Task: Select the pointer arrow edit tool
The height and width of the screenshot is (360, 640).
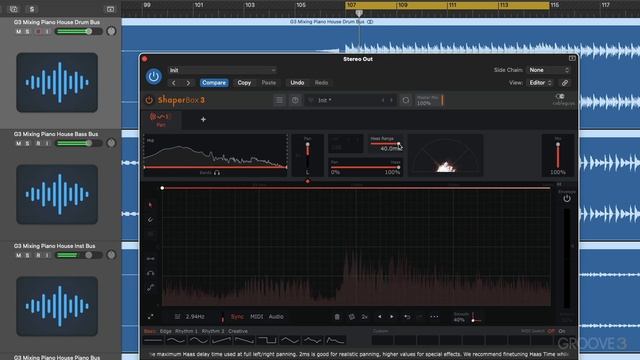Action: 150,205
